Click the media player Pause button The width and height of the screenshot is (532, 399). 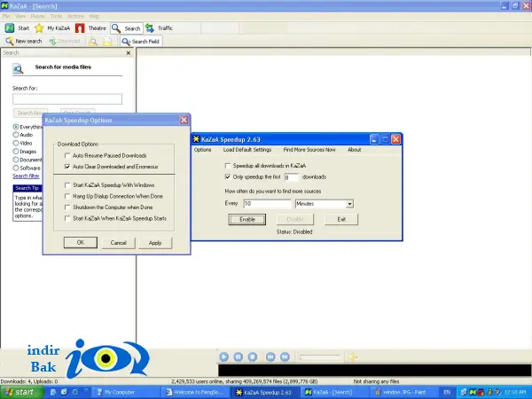(x=239, y=356)
